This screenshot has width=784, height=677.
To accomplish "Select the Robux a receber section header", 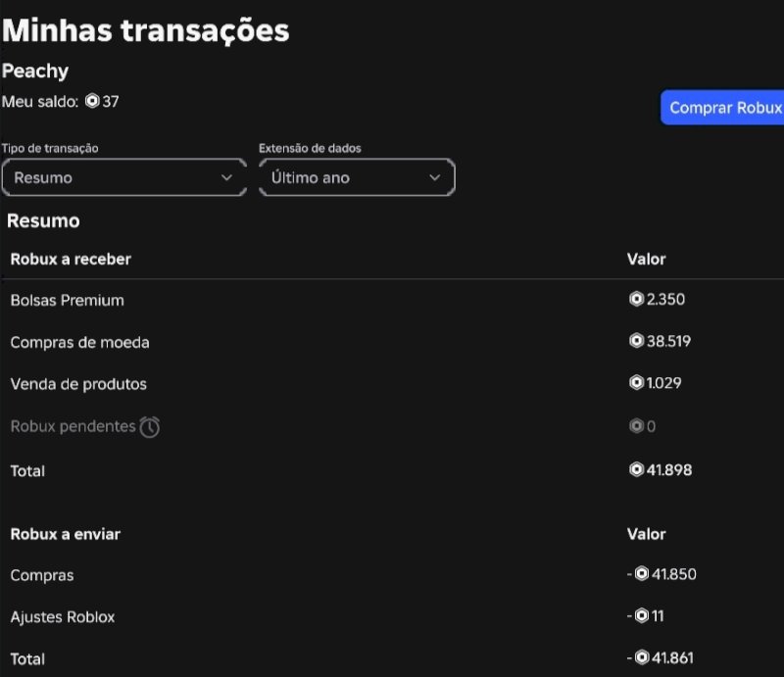I will click(x=69, y=259).
